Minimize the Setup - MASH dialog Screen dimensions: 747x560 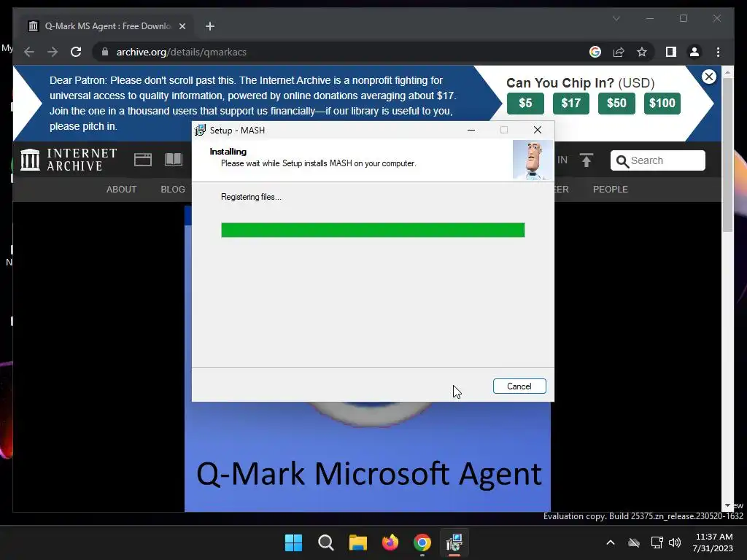pyautogui.click(x=471, y=130)
